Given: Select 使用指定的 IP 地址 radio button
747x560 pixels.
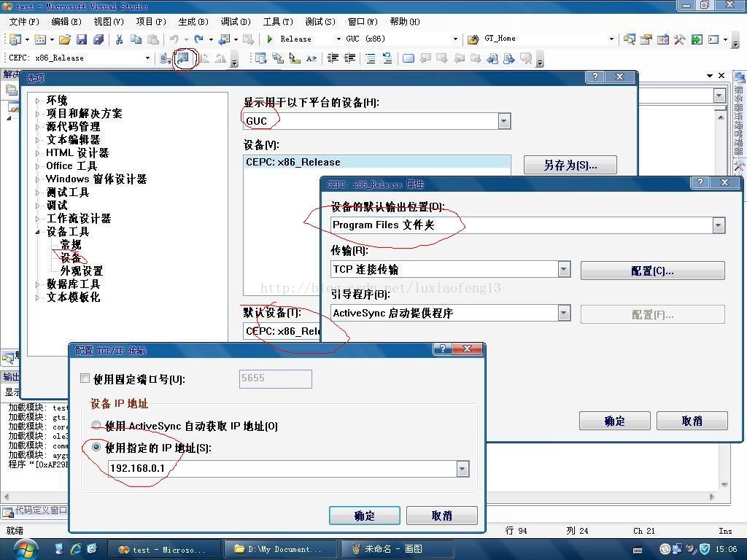Looking at the screenshot, I should coord(96,447).
